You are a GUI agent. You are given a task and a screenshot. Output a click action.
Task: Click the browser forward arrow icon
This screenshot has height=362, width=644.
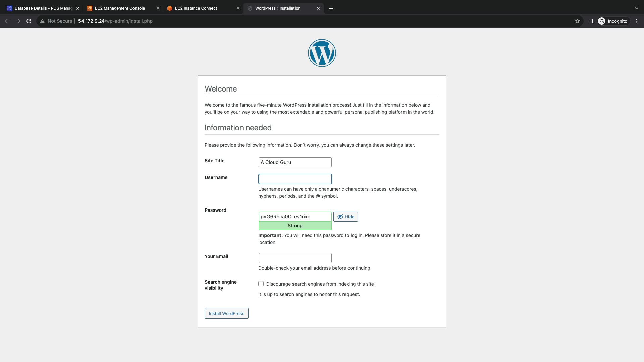click(18, 21)
